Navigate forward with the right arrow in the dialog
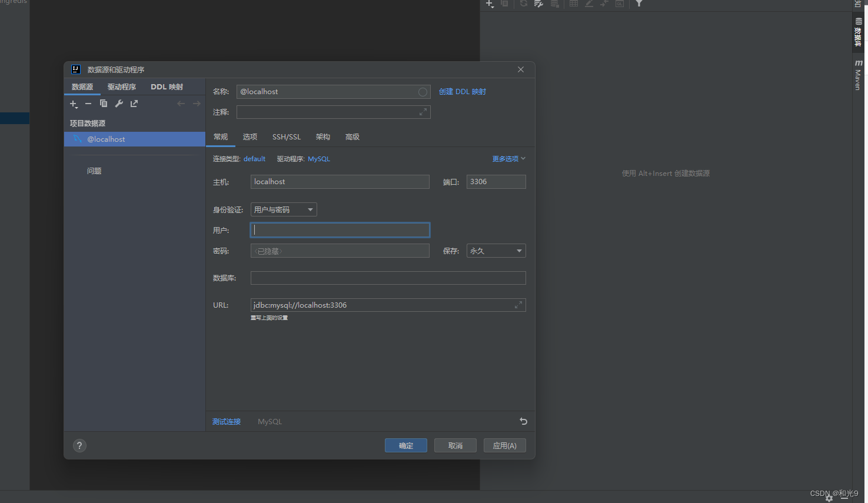This screenshot has width=868, height=503. pos(197,104)
